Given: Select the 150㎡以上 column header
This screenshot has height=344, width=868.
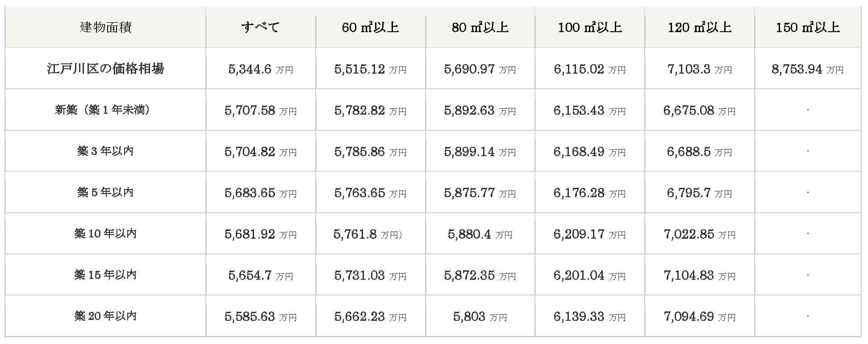Looking at the screenshot, I should pyautogui.click(x=808, y=27).
